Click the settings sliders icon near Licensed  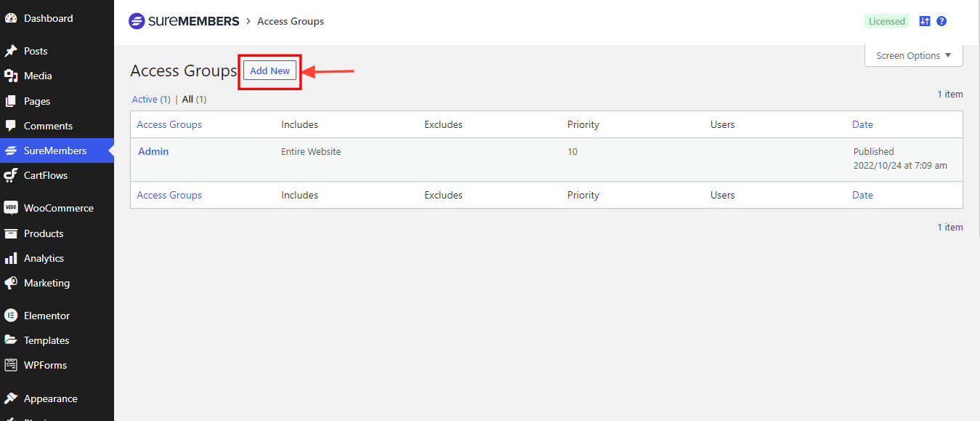[x=925, y=21]
